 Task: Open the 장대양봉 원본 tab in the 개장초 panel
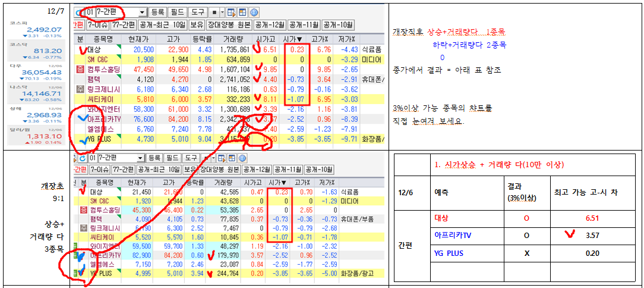click(x=220, y=170)
